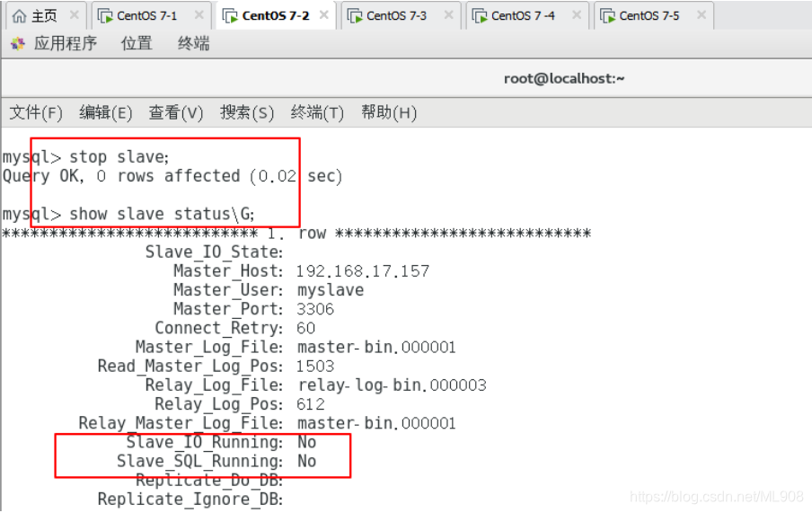Image resolution: width=812 pixels, height=513 pixels.
Task: Click the Slave_SQL_Running value No
Action: (306, 461)
